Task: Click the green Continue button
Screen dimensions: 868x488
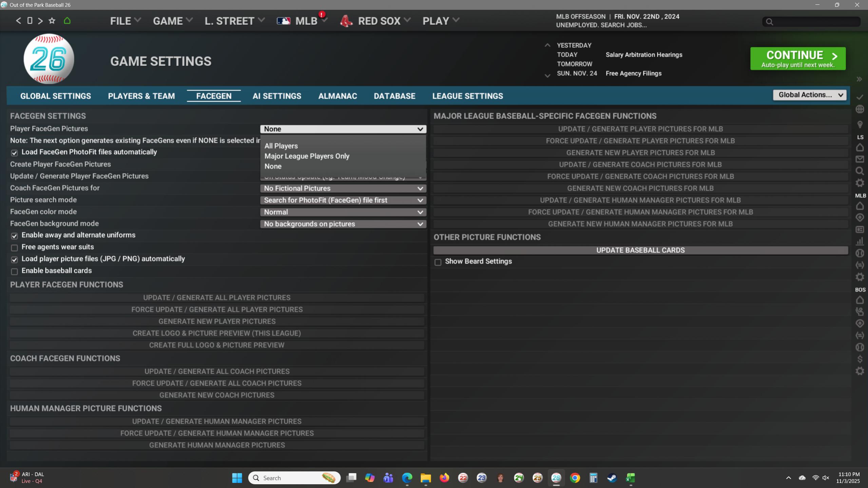Action: click(x=797, y=59)
